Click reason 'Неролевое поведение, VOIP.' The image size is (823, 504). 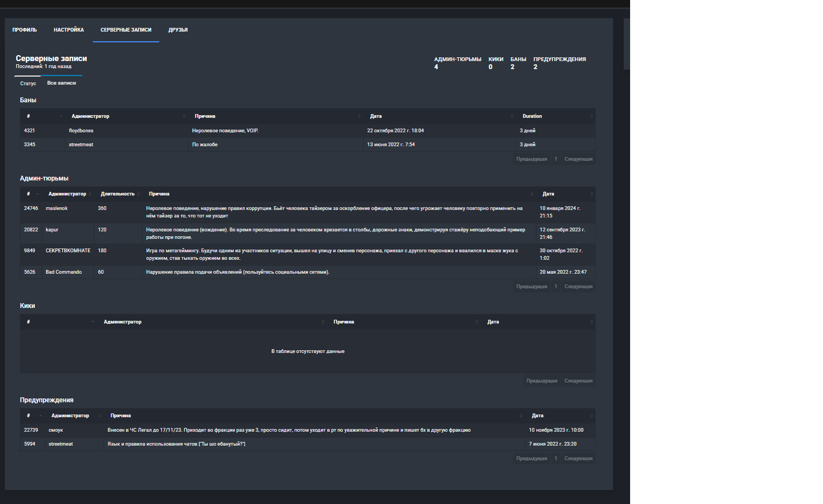(x=225, y=131)
